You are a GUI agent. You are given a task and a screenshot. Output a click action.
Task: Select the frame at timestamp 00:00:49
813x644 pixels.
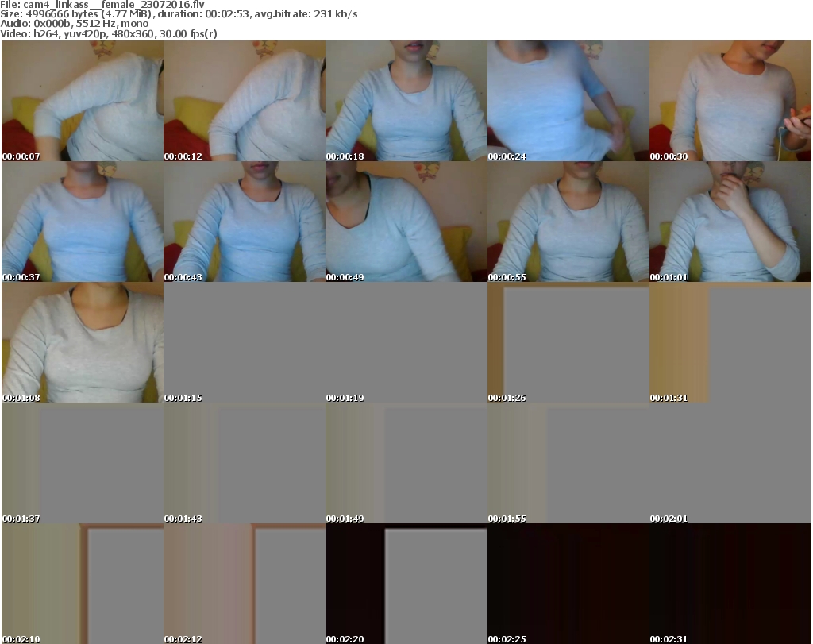[x=406, y=222]
